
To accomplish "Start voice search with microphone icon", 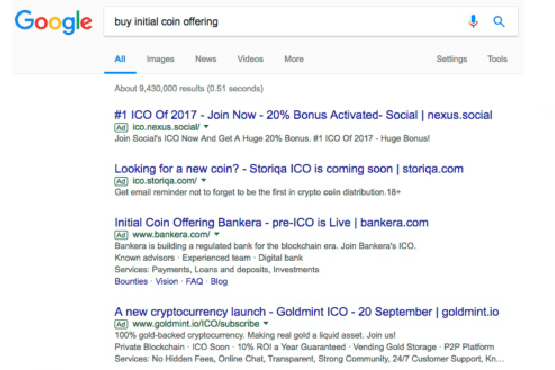I will point(473,22).
